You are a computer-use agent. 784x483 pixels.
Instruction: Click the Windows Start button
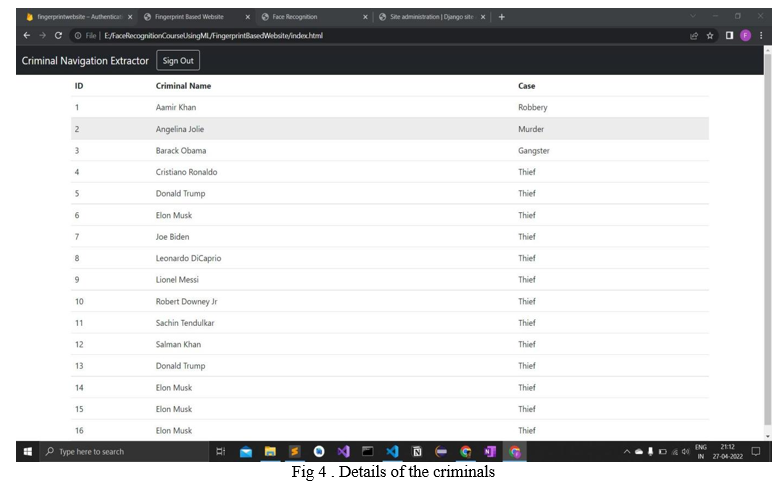[28, 452]
